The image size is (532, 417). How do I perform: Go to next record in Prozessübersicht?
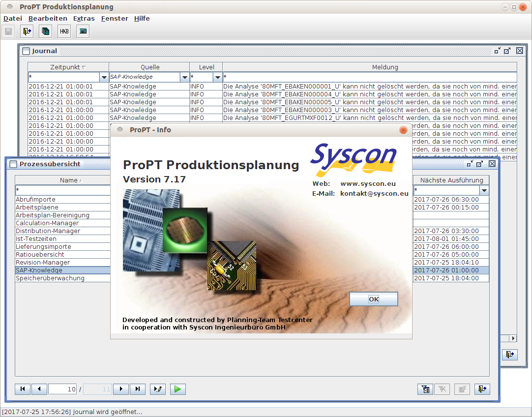coord(121,389)
